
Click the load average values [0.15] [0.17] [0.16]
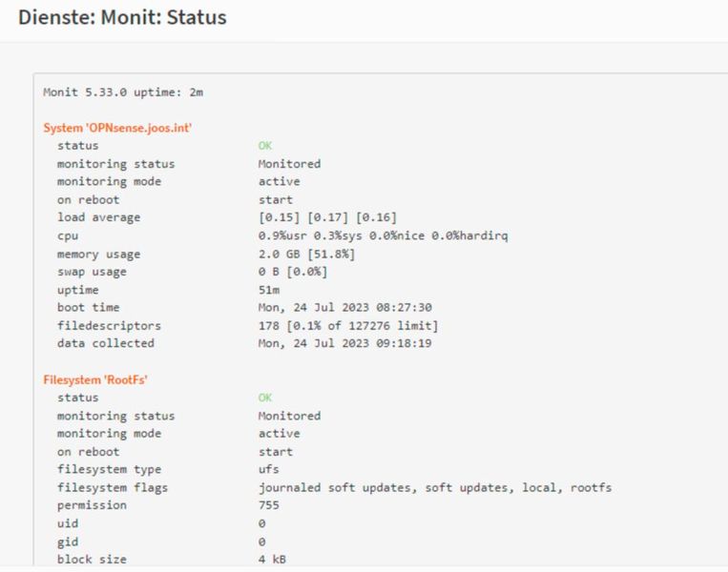(x=327, y=218)
